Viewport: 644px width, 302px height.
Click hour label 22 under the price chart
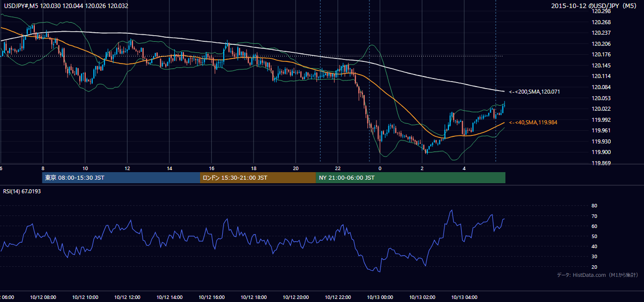338,168
